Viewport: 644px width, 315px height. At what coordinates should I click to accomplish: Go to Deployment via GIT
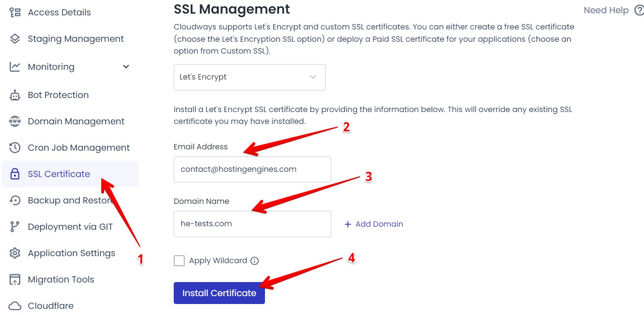pos(70,227)
